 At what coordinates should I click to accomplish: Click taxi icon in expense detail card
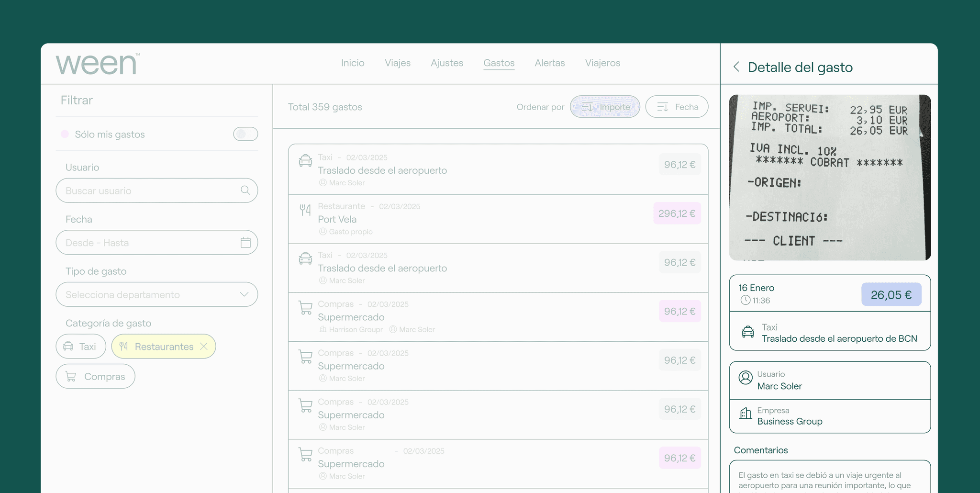pyautogui.click(x=748, y=332)
